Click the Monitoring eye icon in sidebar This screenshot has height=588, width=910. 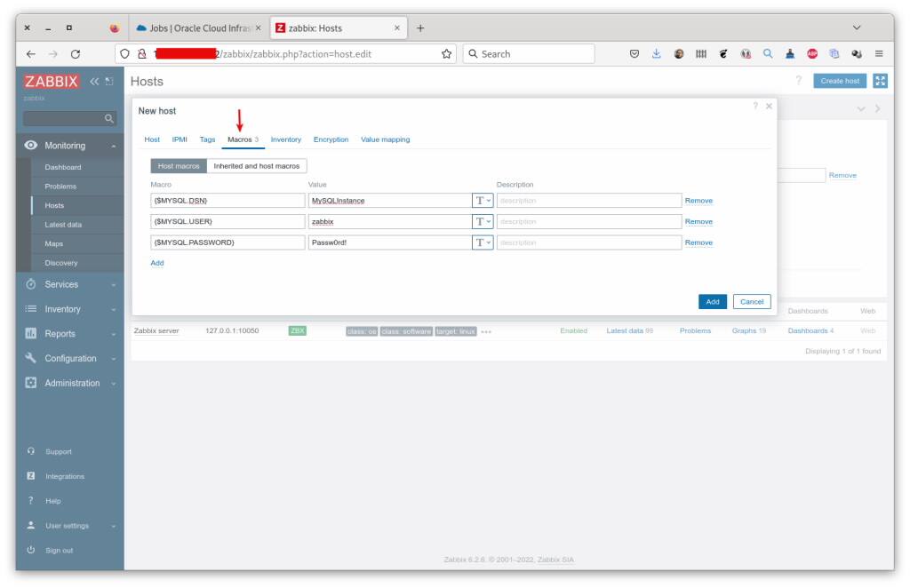point(31,146)
